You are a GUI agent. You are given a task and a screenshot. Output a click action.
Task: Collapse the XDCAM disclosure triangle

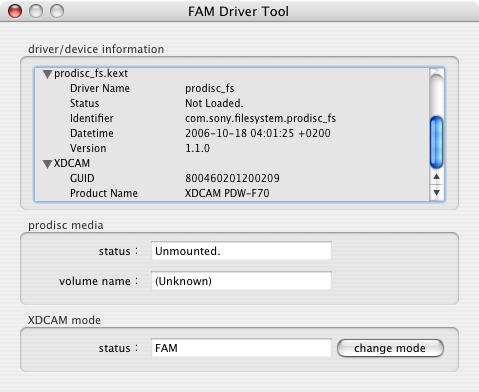pos(47,164)
